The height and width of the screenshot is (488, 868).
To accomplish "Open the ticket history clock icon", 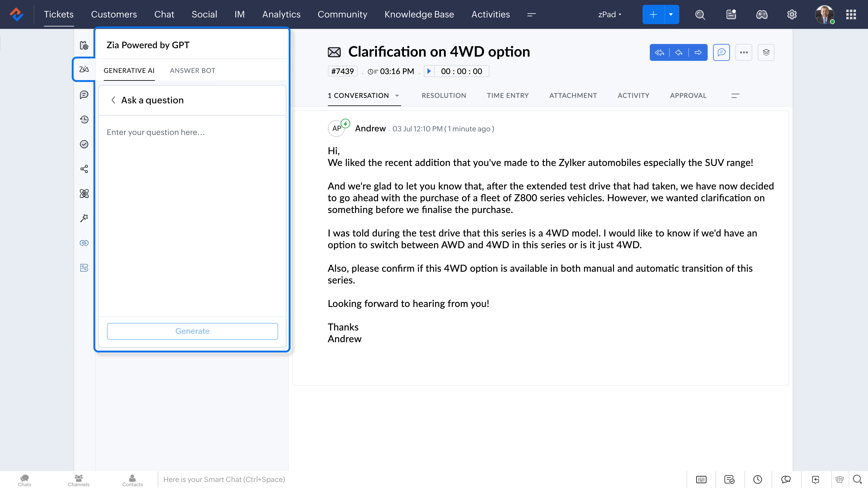I will click(x=84, y=120).
